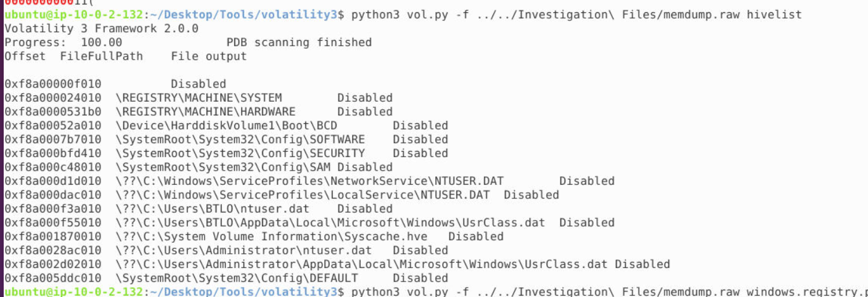Click the FileFullPath column header

click(101, 56)
